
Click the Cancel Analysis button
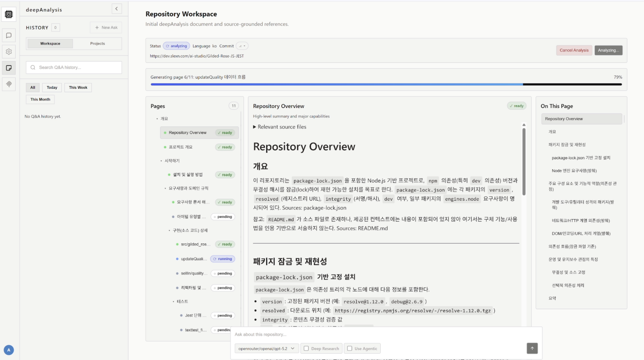pos(574,50)
